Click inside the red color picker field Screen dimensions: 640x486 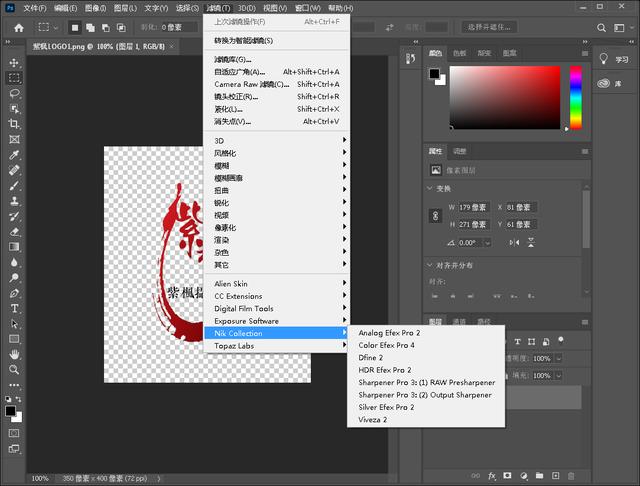pos(505,98)
